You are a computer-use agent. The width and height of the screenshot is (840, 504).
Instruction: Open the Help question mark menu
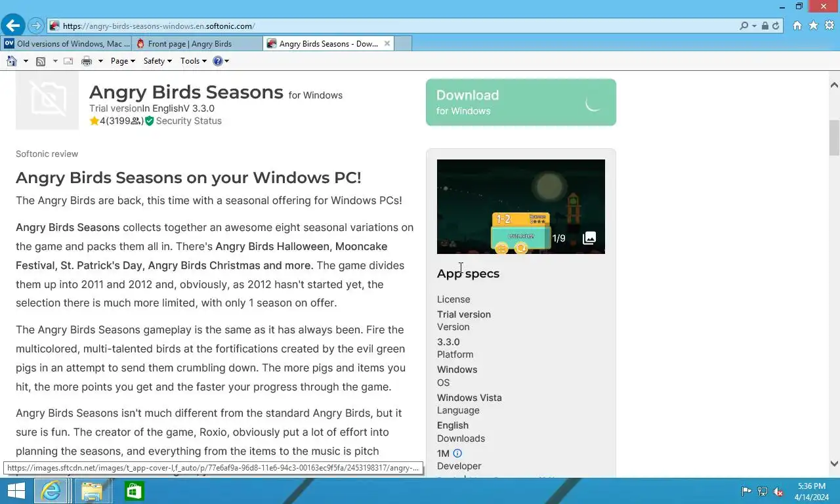220,61
